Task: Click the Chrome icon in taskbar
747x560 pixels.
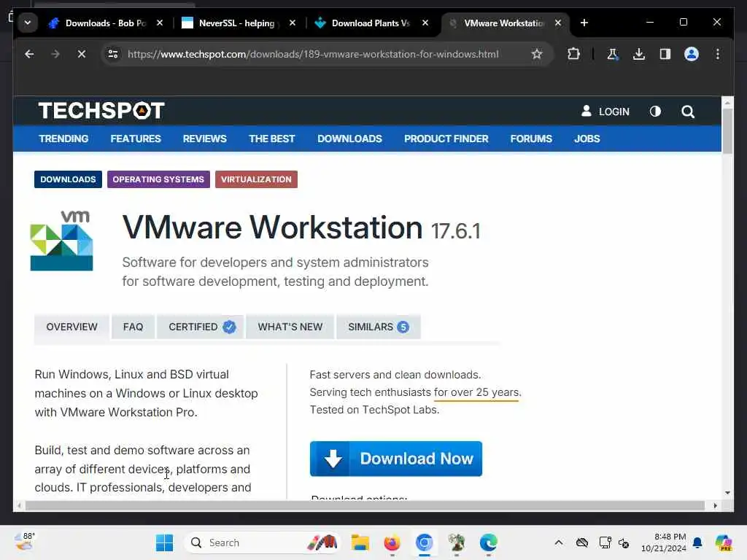Action: point(424,542)
